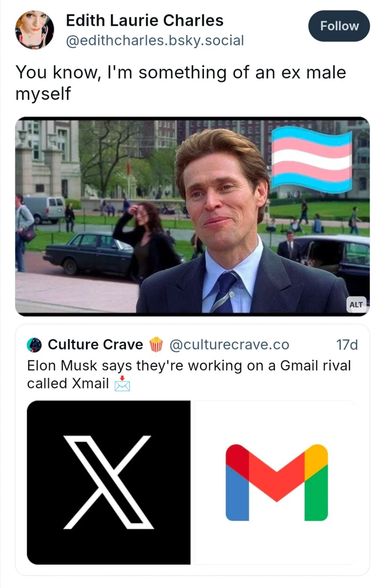Click the Culture Crave avatar icon
The height and width of the screenshot is (588, 385).
coord(34,345)
